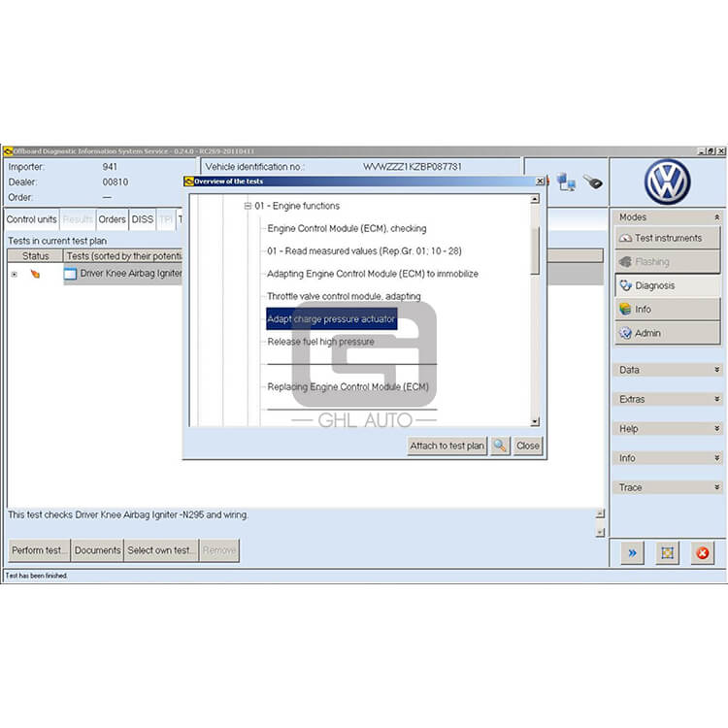Click the description box scroll up arrow
The height and width of the screenshot is (728, 728).
tap(600, 513)
